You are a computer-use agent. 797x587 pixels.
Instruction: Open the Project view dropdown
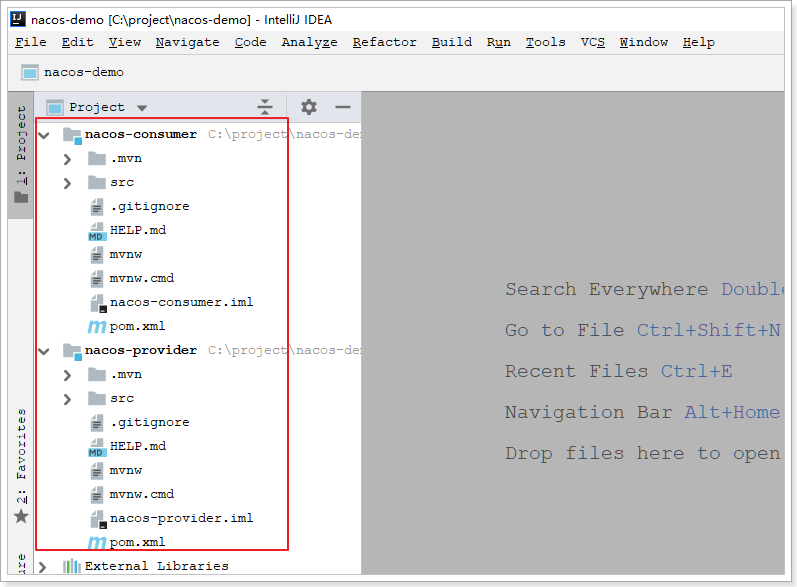pyautogui.click(x=141, y=108)
